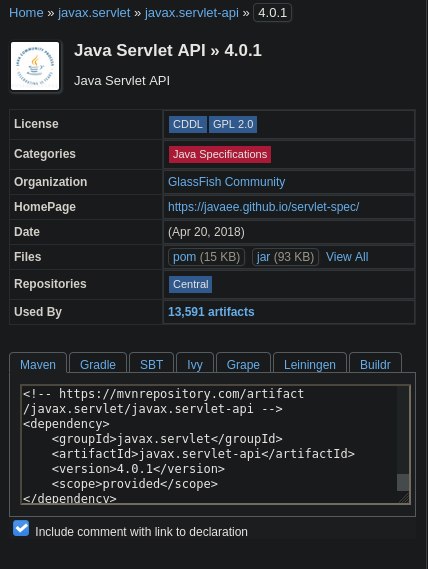Click the Java Community Process logo thumbnail
428x569 pixels.
(x=35, y=66)
